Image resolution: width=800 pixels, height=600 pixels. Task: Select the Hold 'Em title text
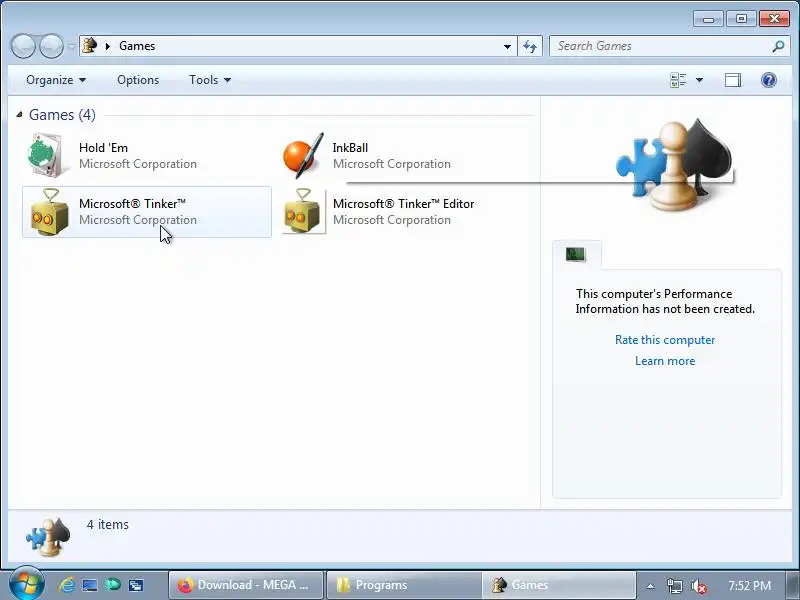(x=104, y=147)
